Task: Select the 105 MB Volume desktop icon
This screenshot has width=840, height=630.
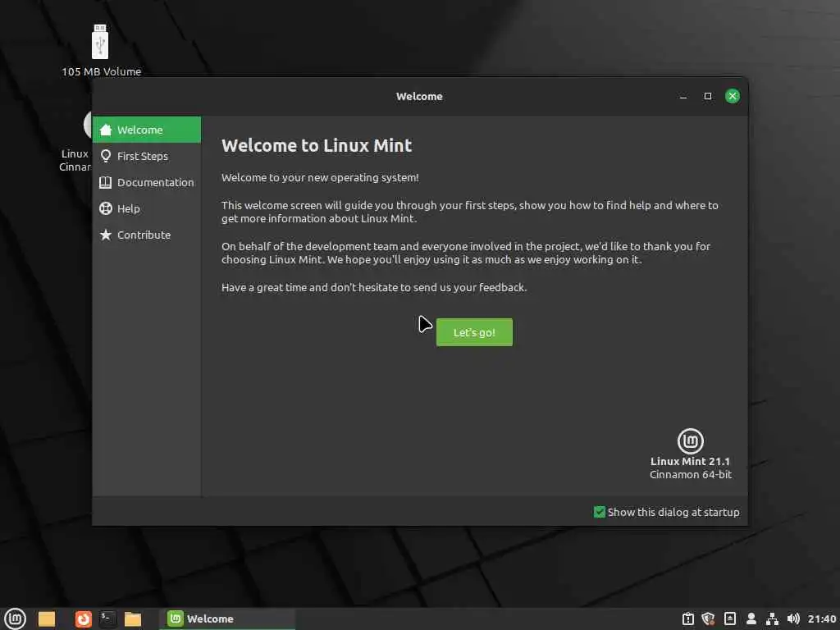Action: coord(101,50)
